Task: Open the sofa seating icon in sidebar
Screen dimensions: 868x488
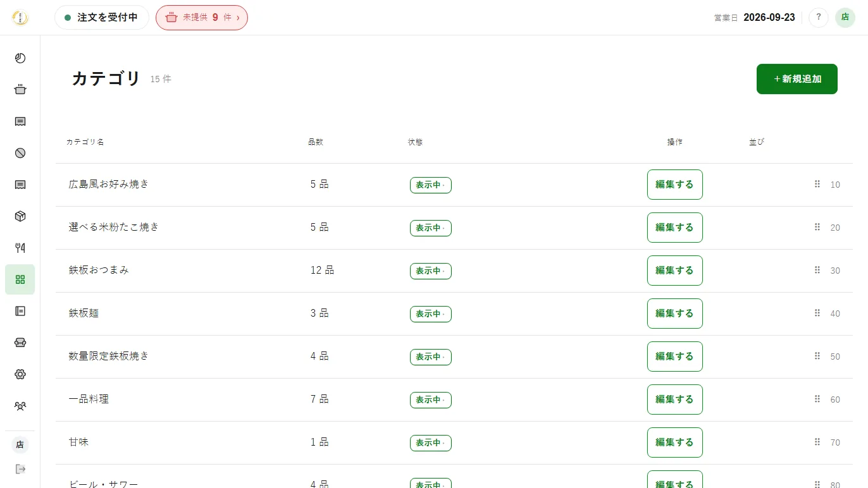Action: coord(20,343)
